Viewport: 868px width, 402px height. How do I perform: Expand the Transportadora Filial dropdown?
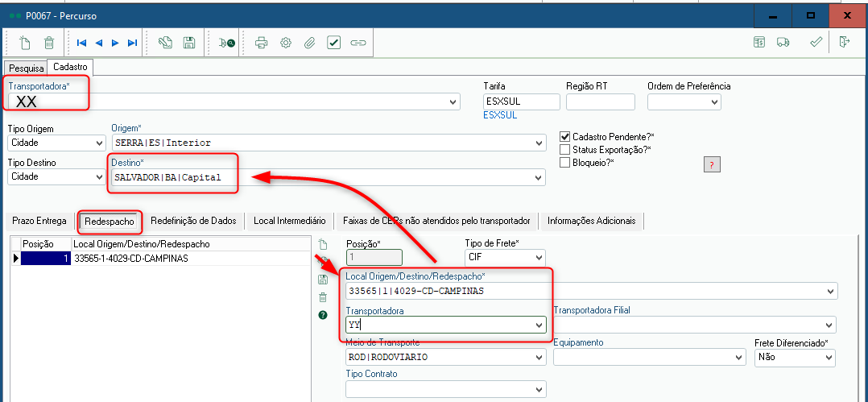[829, 325]
